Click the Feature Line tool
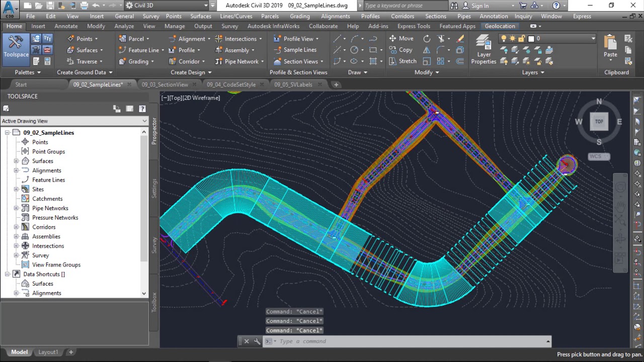 point(141,50)
